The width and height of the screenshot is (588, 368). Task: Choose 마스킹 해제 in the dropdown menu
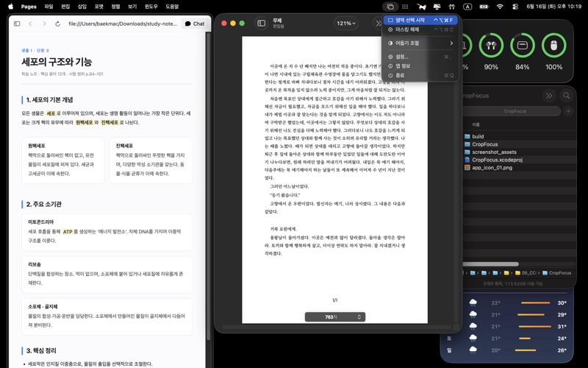point(420,29)
